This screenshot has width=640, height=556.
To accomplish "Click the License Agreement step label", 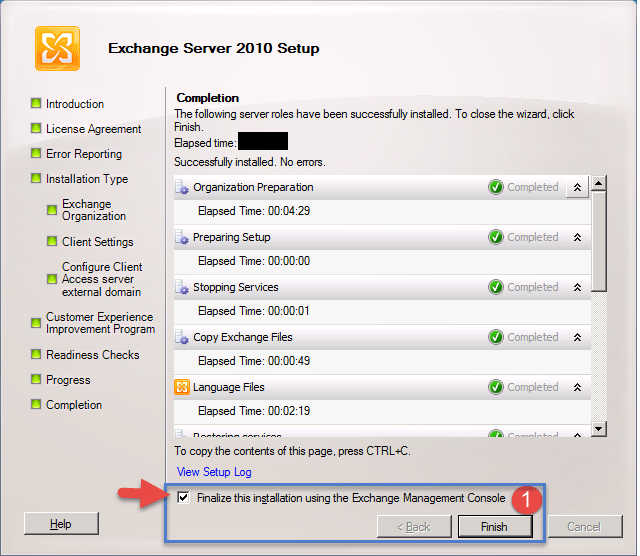I will coord(93,129).
